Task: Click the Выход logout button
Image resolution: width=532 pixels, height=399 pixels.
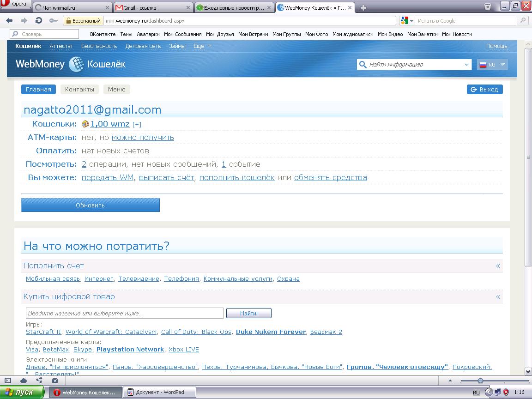Action: coord(484,89)
